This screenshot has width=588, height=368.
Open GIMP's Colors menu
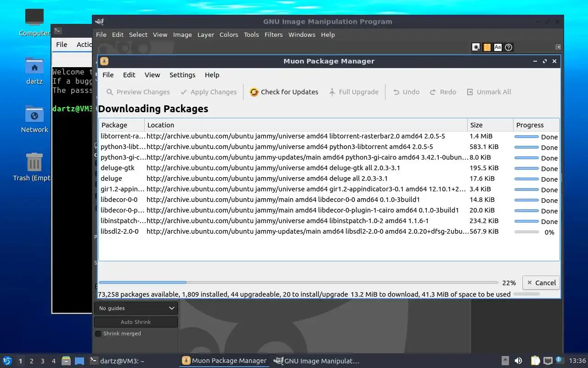229,34
